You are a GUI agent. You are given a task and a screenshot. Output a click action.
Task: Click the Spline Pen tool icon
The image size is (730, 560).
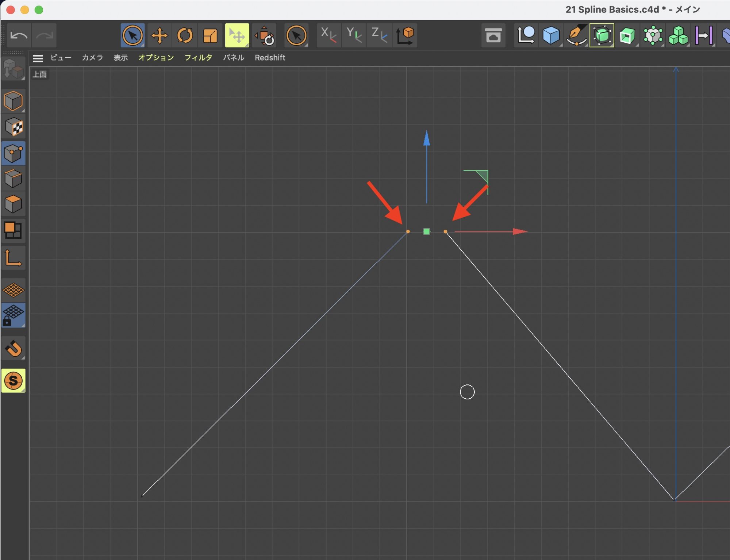point(576,36)
